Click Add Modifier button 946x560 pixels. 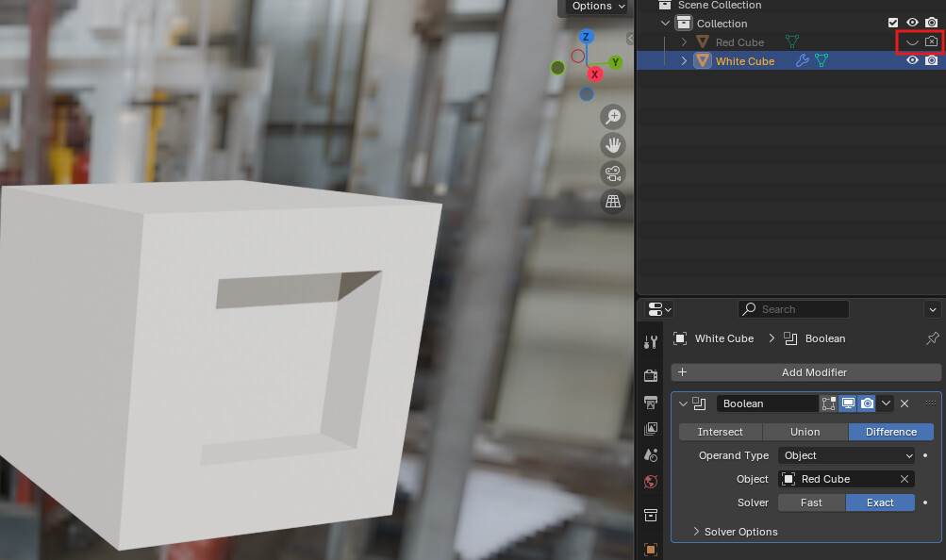(806, 372)
